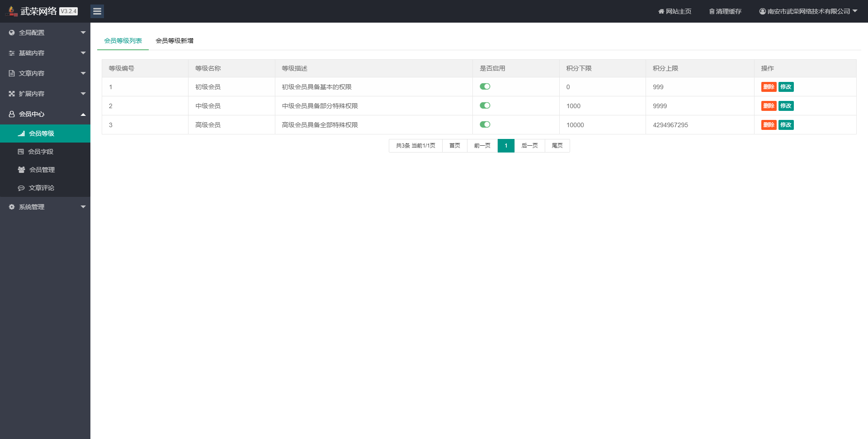
Task: Collapse the 会员中心 menu arrow
Action: coord(83,115)
